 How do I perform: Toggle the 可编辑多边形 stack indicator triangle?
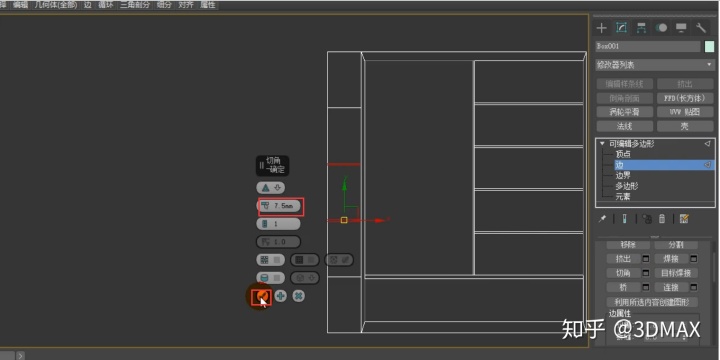coord(707,144)
